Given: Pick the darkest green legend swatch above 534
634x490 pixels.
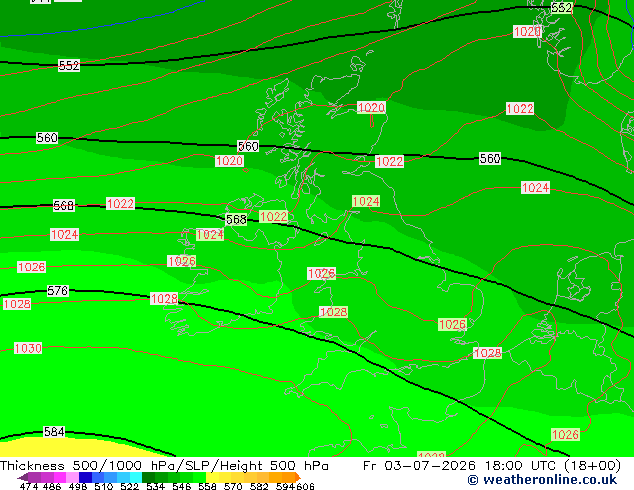Looking at the screenshot, I should tap(148, 477).
